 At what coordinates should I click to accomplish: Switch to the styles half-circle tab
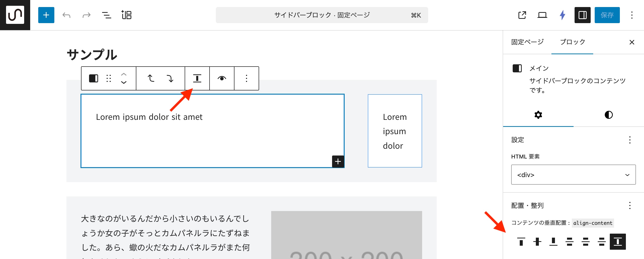[x=609, y=115]
